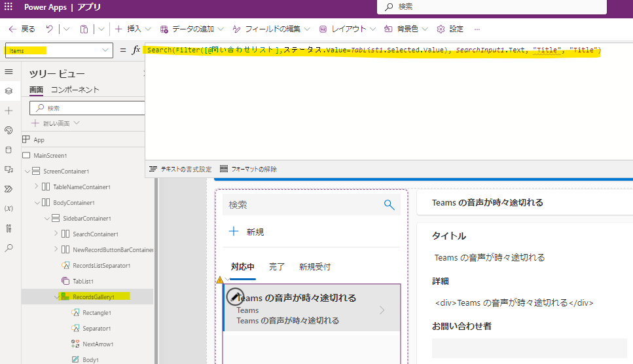The image size is (633, 364).
Task: Open the insert plus icon in sidebar
Action: [x=9, y=111]
